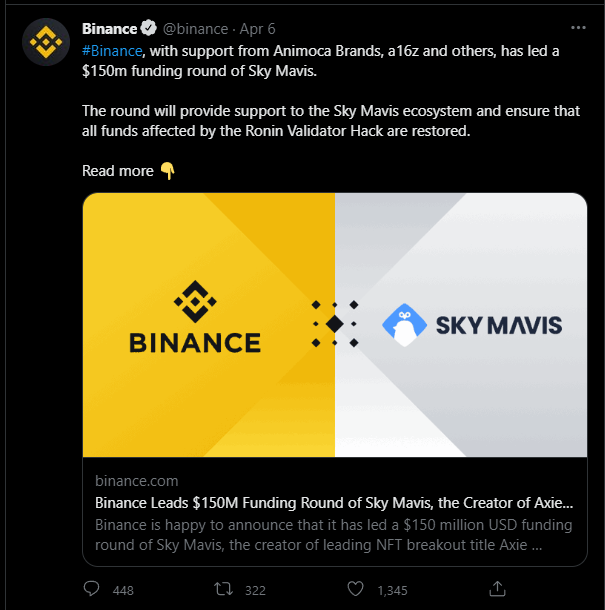
Task: Click the Binance profile avatar
Action: click(46, 42)
